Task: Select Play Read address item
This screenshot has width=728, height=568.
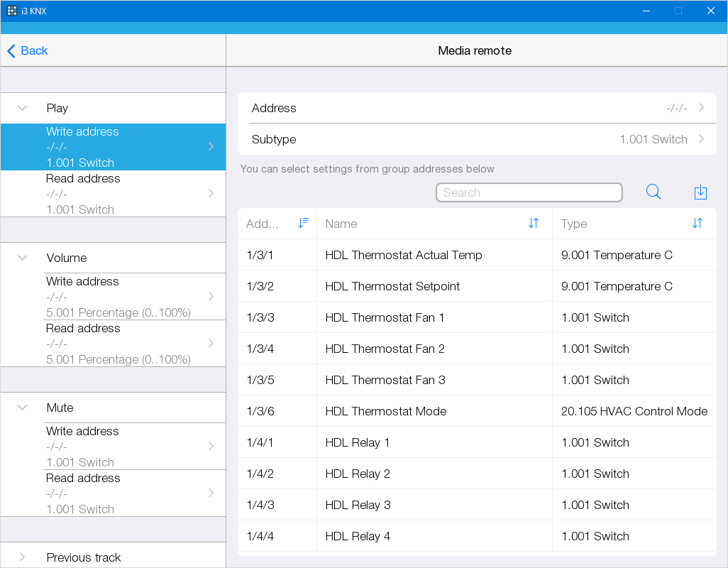Action: click(128, 194)
